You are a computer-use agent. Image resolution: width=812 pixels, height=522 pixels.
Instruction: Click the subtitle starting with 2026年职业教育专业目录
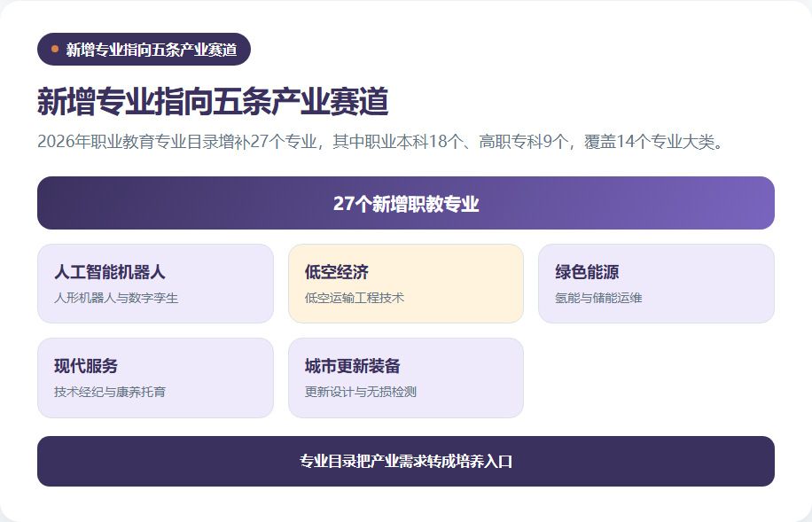[380, 142]
